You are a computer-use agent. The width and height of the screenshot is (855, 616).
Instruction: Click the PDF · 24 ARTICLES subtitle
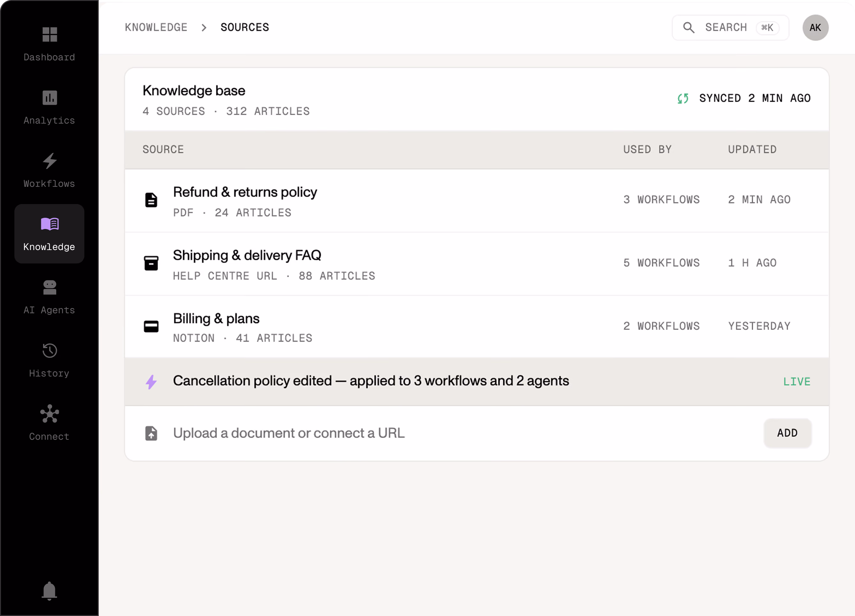(232, 213)
